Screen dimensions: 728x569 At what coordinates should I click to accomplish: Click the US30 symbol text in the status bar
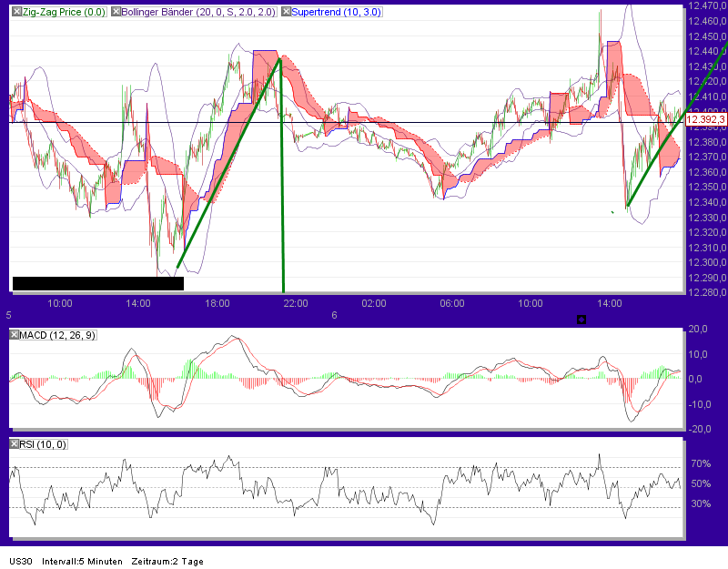point(20,562)
